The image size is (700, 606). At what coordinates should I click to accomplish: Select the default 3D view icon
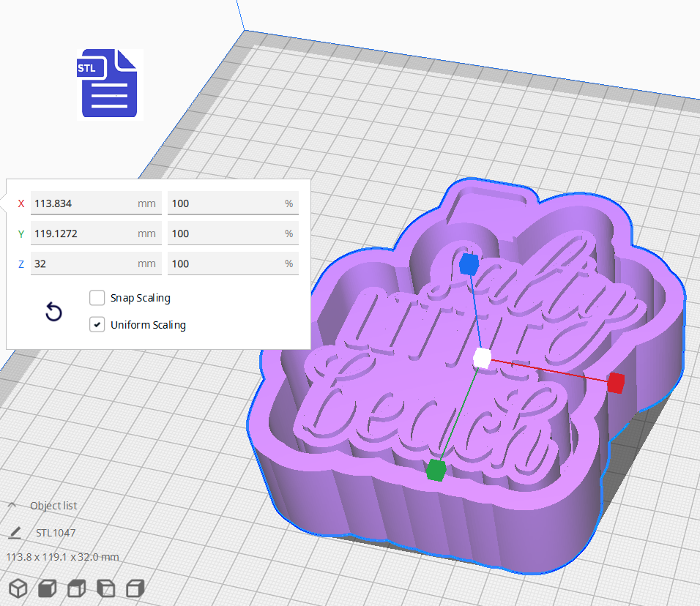[x=18, y=588]
